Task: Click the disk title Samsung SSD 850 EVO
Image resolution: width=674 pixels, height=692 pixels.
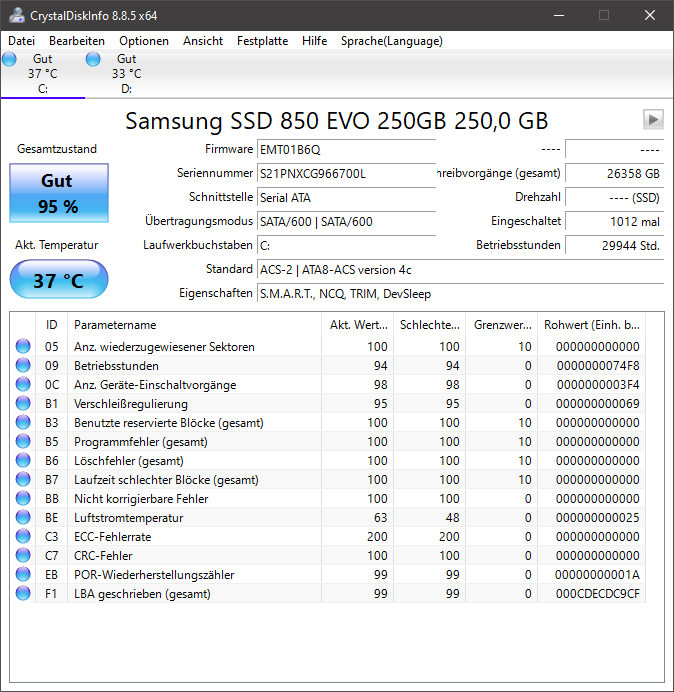Action: coord(337,120)
